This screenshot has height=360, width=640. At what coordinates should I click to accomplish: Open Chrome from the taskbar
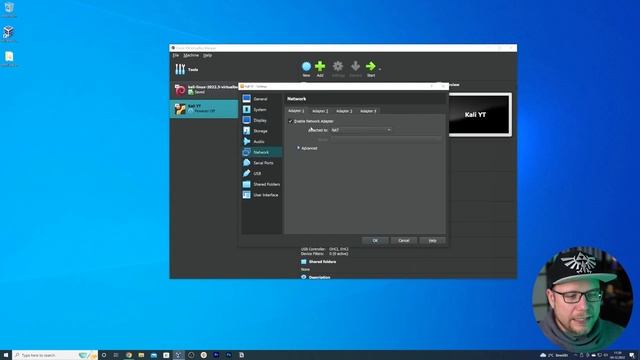pos(129,355)
